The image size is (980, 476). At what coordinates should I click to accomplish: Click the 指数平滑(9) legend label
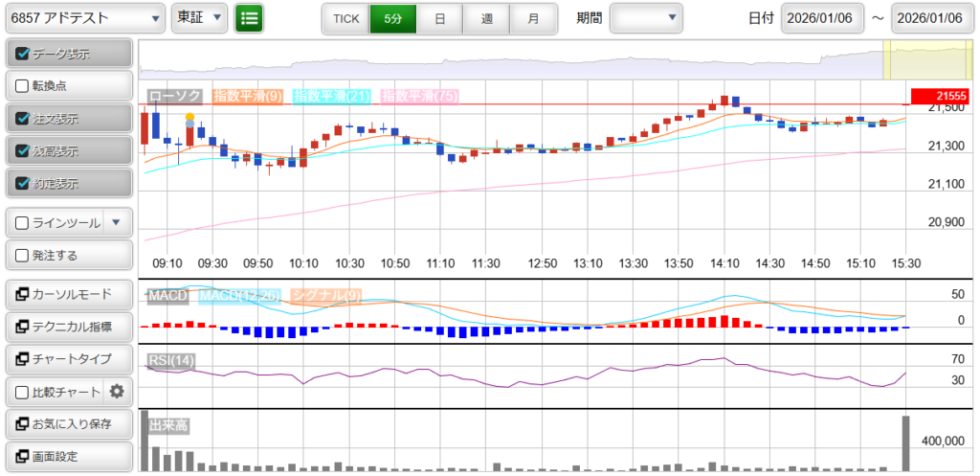[x=247, y=96]
